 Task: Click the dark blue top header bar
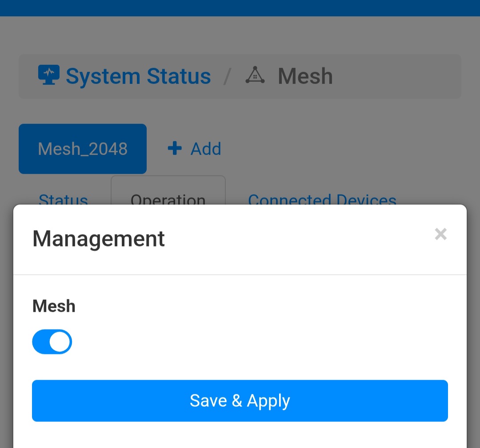click(x=240, y=8)
